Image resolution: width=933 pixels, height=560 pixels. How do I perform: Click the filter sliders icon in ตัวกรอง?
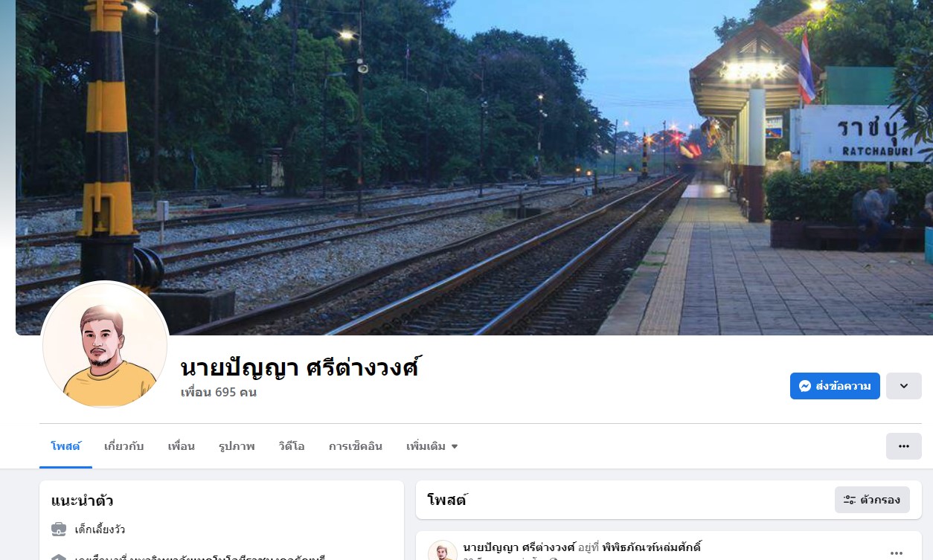tap(850, 501)
